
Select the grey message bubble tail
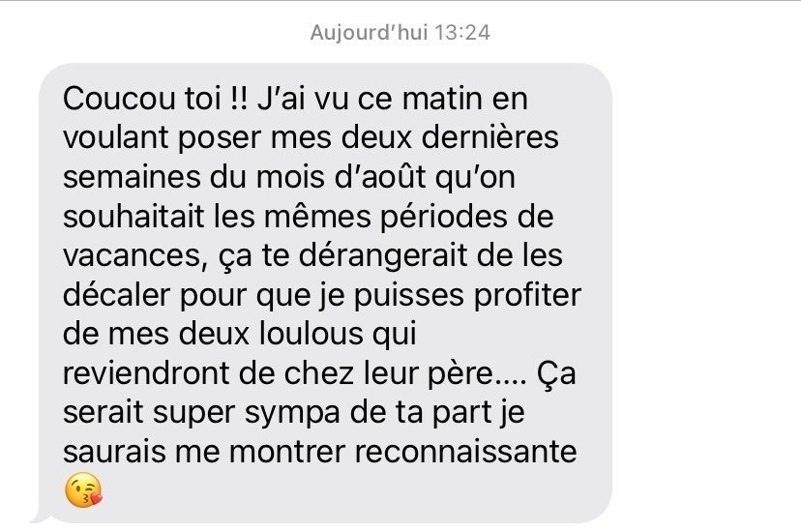(x=40, y=517)
